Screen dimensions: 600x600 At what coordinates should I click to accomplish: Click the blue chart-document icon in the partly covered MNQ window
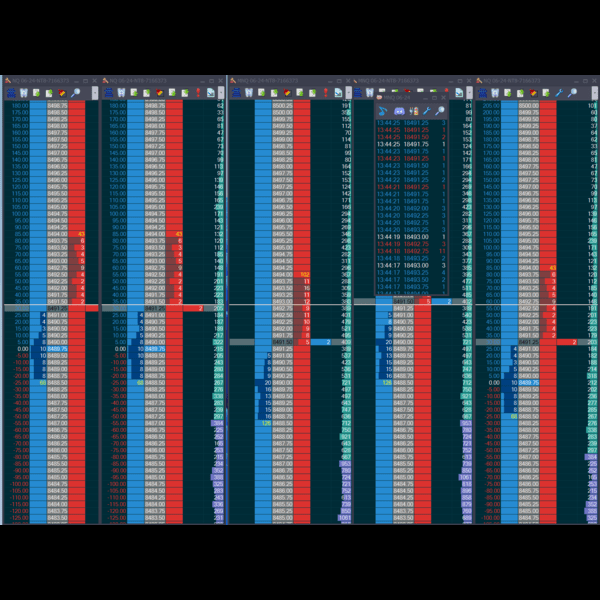pos(459,93)
